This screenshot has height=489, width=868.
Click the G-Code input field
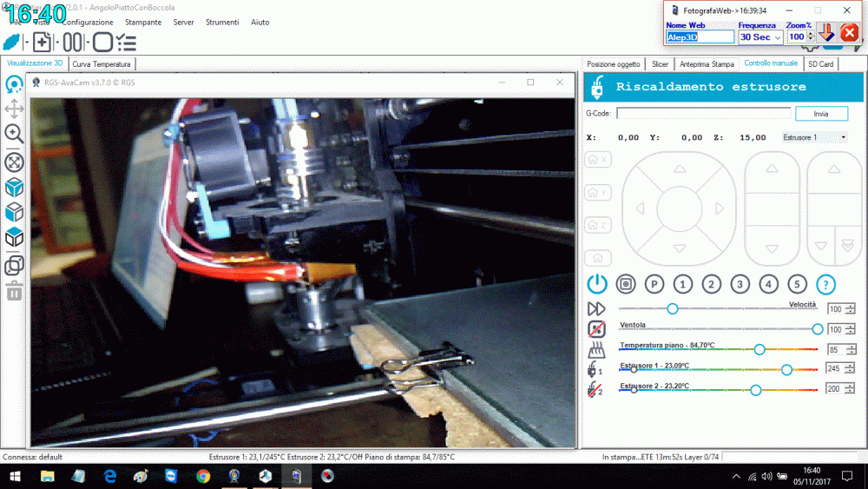pyautogui.click(x=703, y=114)
